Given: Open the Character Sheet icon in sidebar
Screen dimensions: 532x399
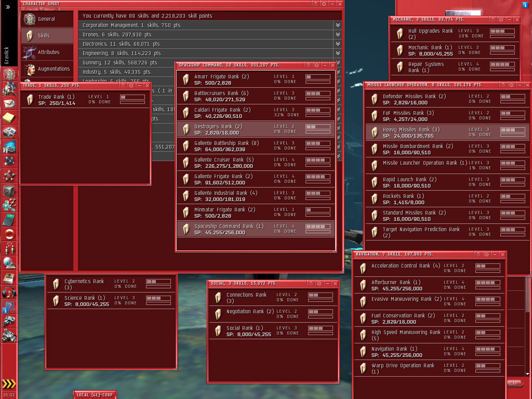Looking at the screenshot, I should (x=9, y=74).
